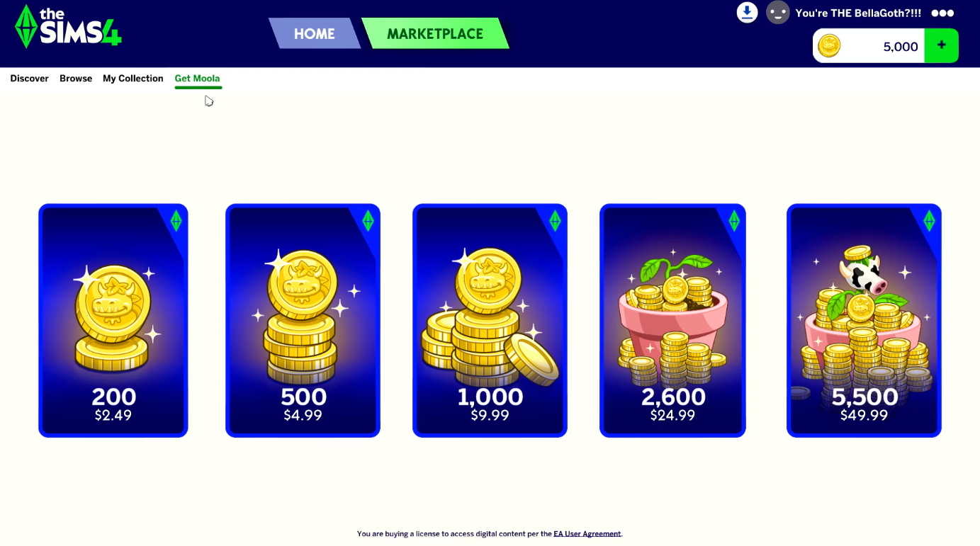Image resolution: width=980 pixels, height=546 pixels.
Task: Select the 2,600 Moola flower pot pack
Action: pos(672,321)
